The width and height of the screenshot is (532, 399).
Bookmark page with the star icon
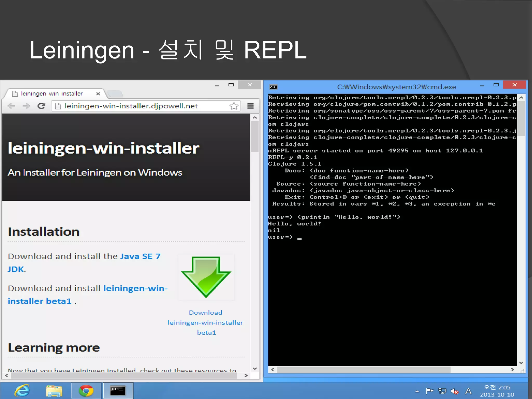(x=234, y=106)
